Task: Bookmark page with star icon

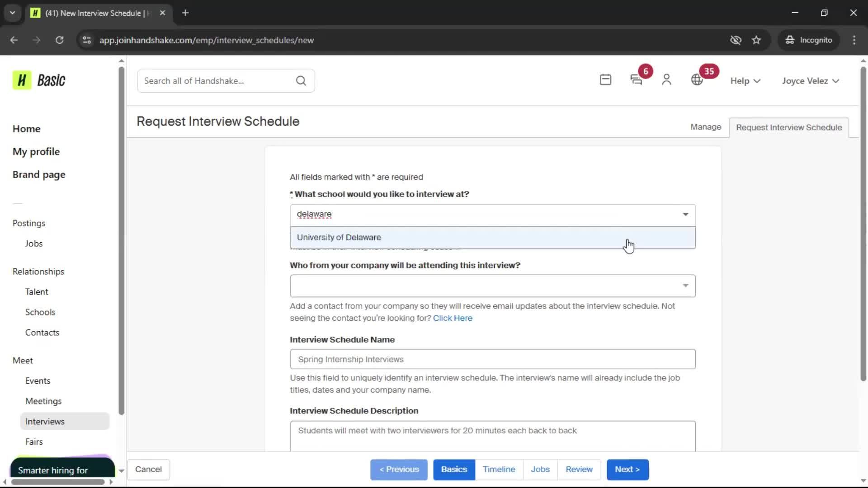Action: coord(756,40)
